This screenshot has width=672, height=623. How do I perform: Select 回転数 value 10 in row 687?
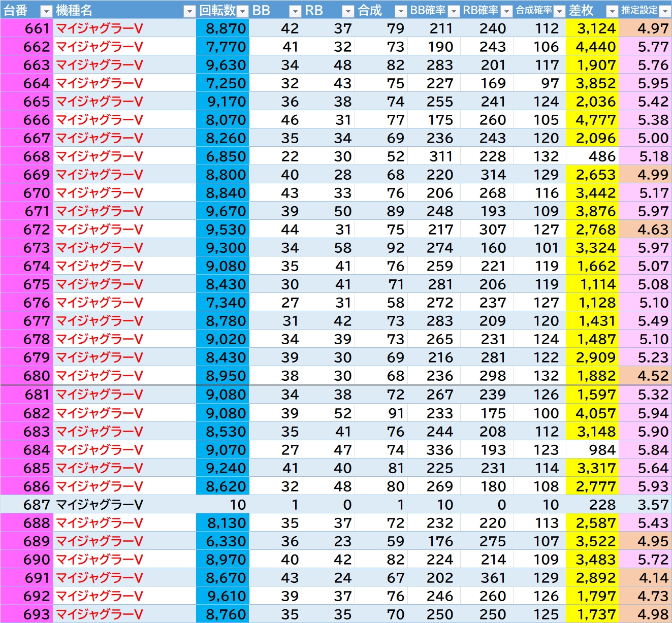click(x=222, y=505)
